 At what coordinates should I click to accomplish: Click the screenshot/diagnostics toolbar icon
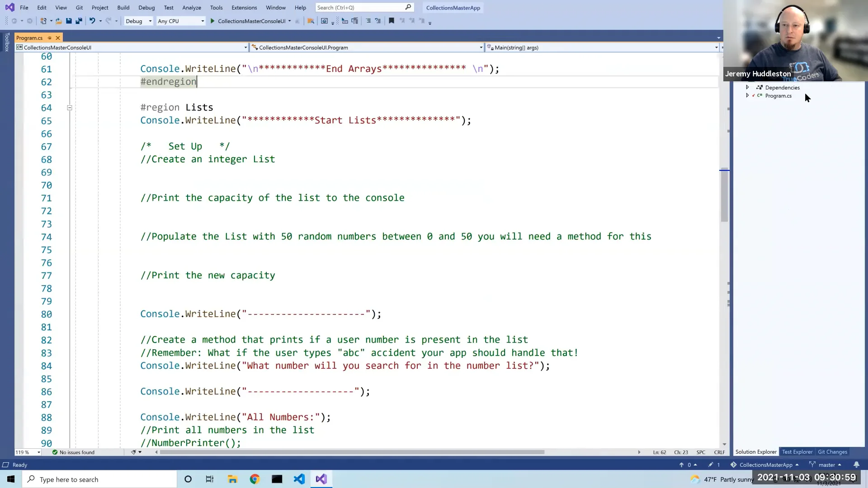point(324,21)
